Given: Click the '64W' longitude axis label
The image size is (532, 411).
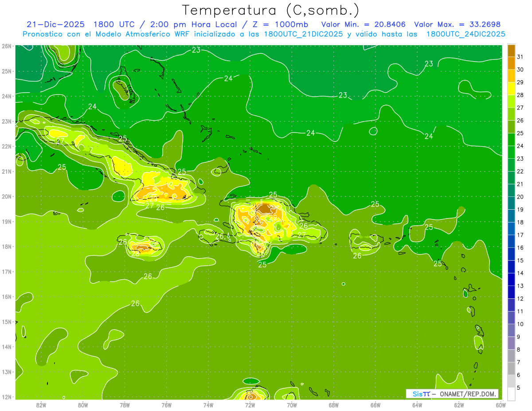Looking at the screenshot, I should pos(417,405).
